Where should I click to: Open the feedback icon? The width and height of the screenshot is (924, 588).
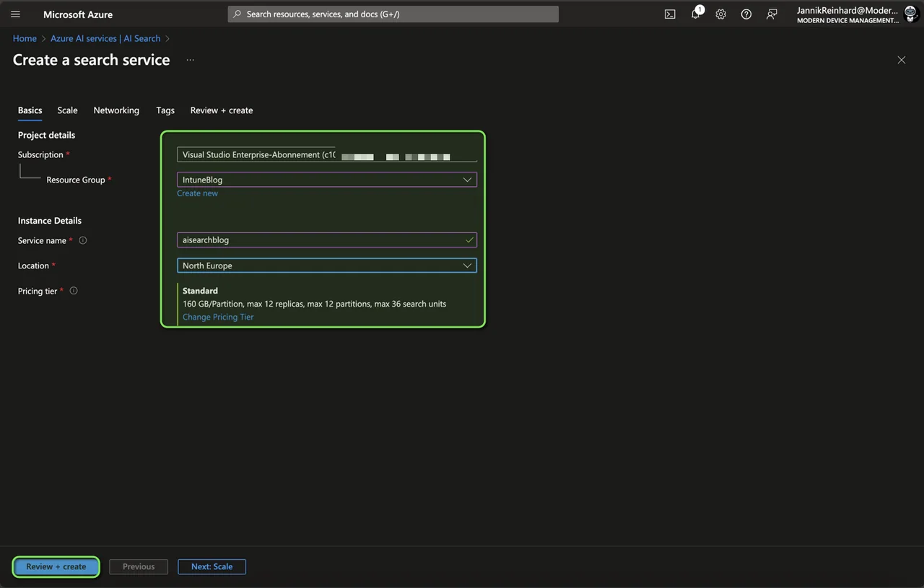click(772, 14)
